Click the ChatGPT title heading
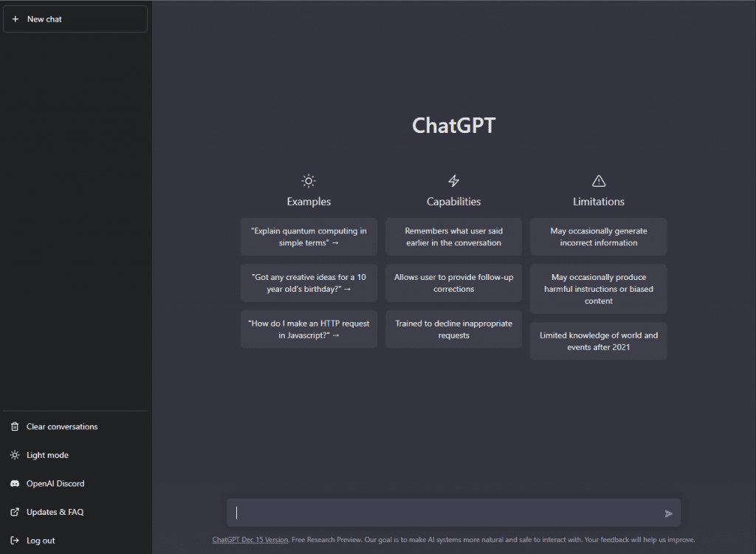756x554 pixels. [454, 126]
